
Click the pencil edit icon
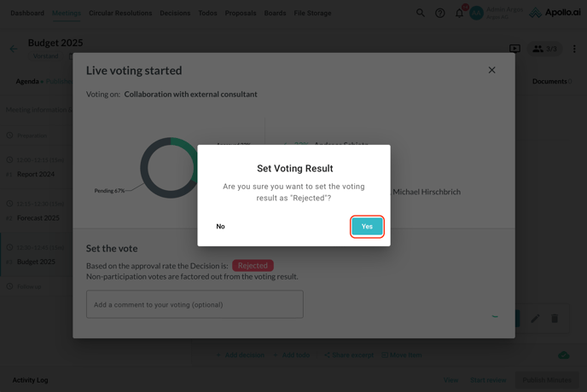[535, 319]
